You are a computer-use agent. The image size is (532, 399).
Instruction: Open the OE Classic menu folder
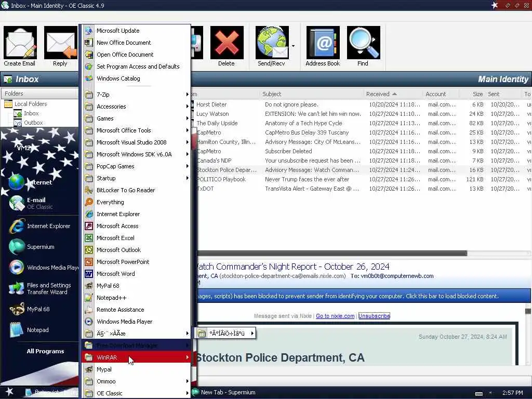(137, 393)
